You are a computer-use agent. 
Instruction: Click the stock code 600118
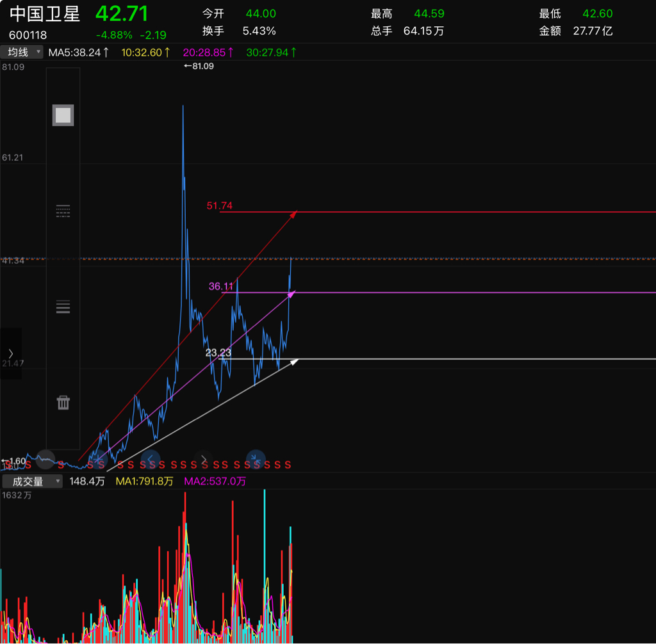coord(28,35)
